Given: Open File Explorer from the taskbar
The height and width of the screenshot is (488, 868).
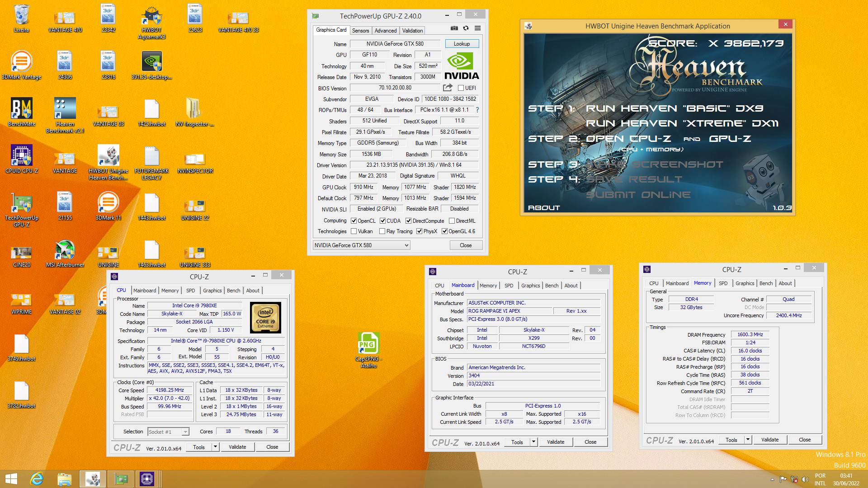Looking at the screenshot, I should click(64, 479).
